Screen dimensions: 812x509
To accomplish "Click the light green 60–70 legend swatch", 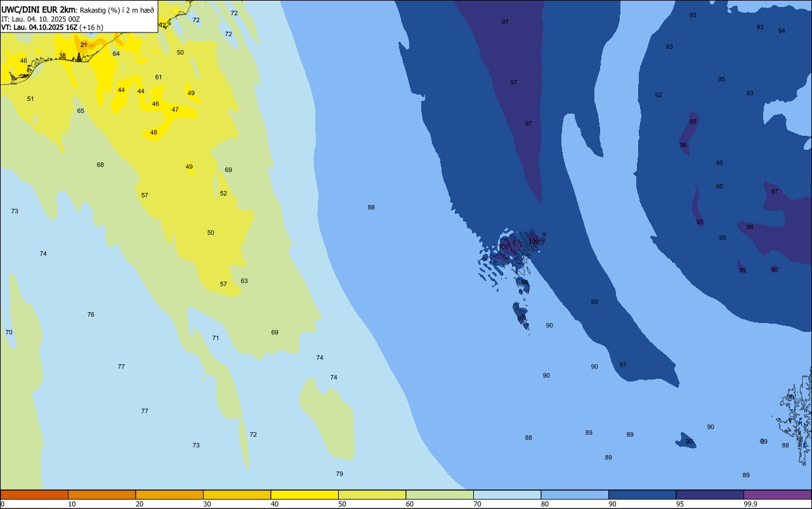I will pos(440,494).
